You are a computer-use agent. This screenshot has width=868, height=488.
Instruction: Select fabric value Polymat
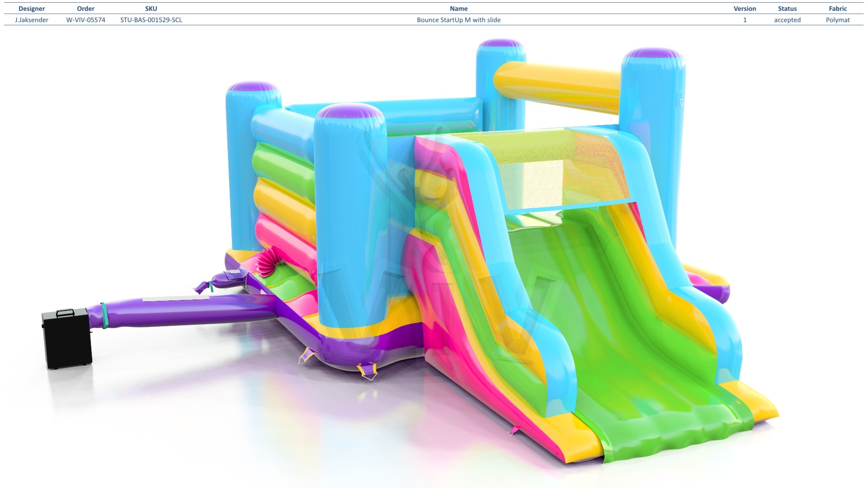coord(838,20)
